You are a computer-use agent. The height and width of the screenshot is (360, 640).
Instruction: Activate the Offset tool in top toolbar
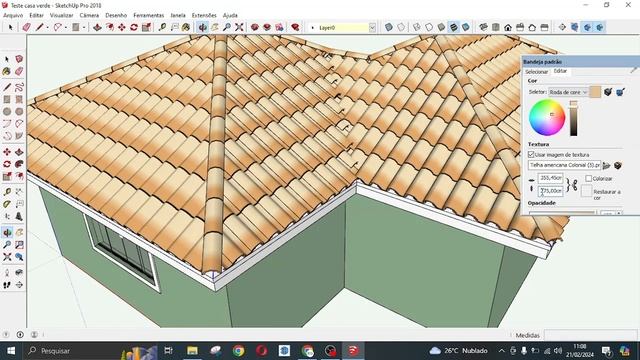click(x=110, y=27)
